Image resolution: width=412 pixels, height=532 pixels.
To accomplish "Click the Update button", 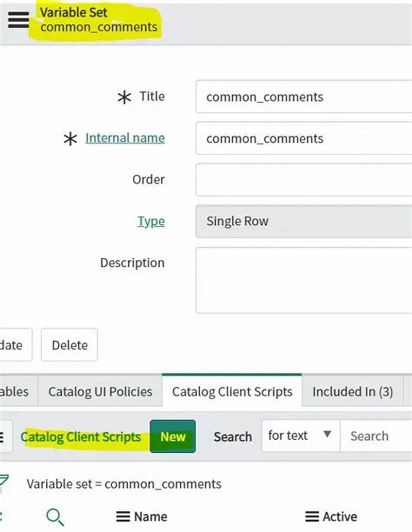I will click(x=13, y=345).
